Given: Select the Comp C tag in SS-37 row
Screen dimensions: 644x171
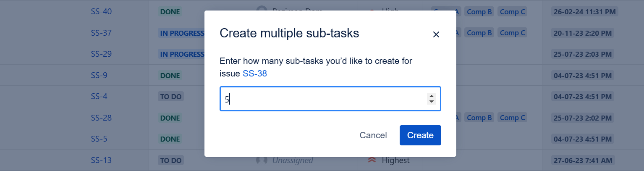Looking at the screenshot, I should point(513,33).
